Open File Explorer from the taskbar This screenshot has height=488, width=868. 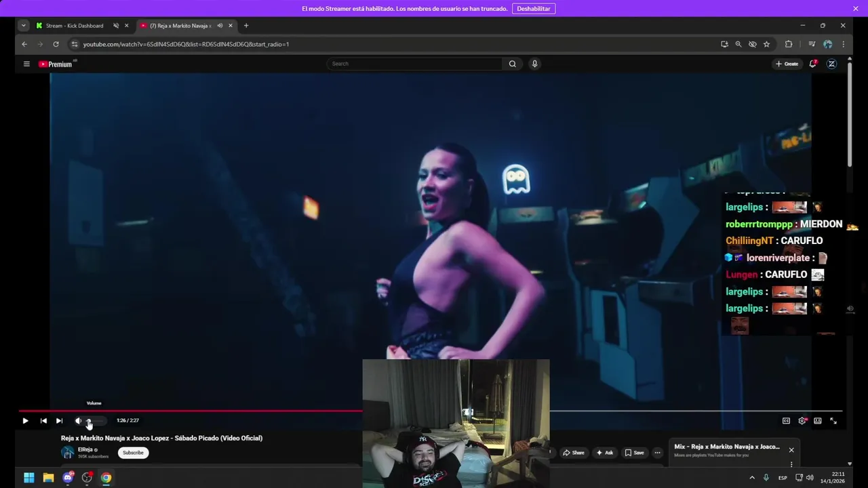(48, 478)
